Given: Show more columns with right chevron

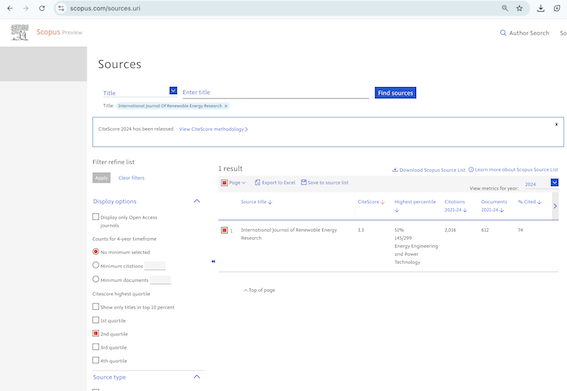Looking at the screenshot, I should (x=555, y=206).
